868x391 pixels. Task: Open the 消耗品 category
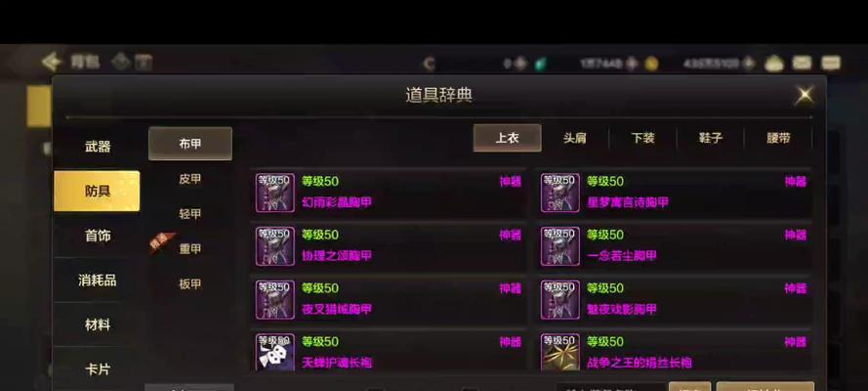click(x=98, y=281)
